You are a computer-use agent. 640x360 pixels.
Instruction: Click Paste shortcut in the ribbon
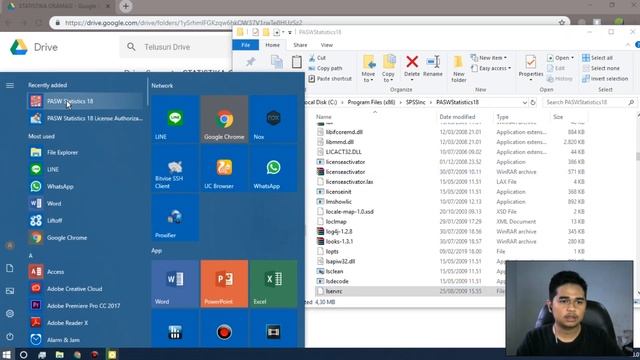click(x=330, y=78)
